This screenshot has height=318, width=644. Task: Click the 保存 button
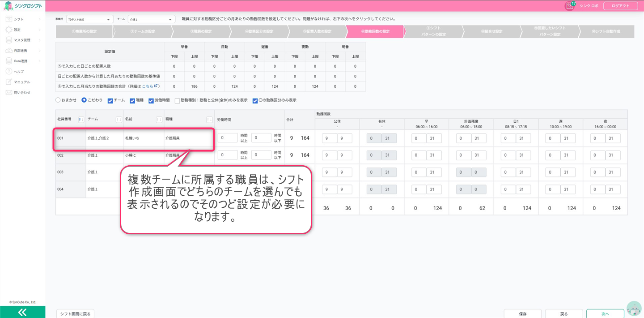[x=523, y=314]
